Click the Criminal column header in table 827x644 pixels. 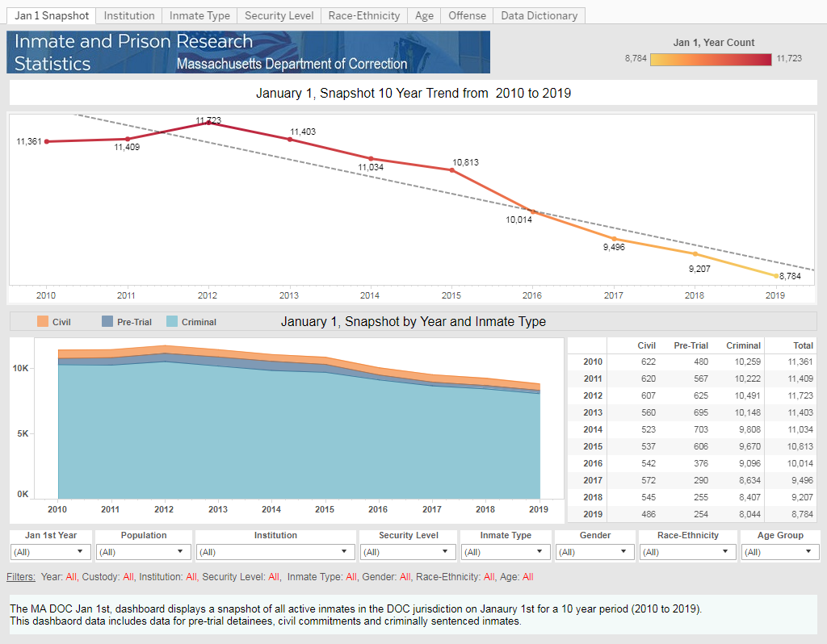click(743, 345)
